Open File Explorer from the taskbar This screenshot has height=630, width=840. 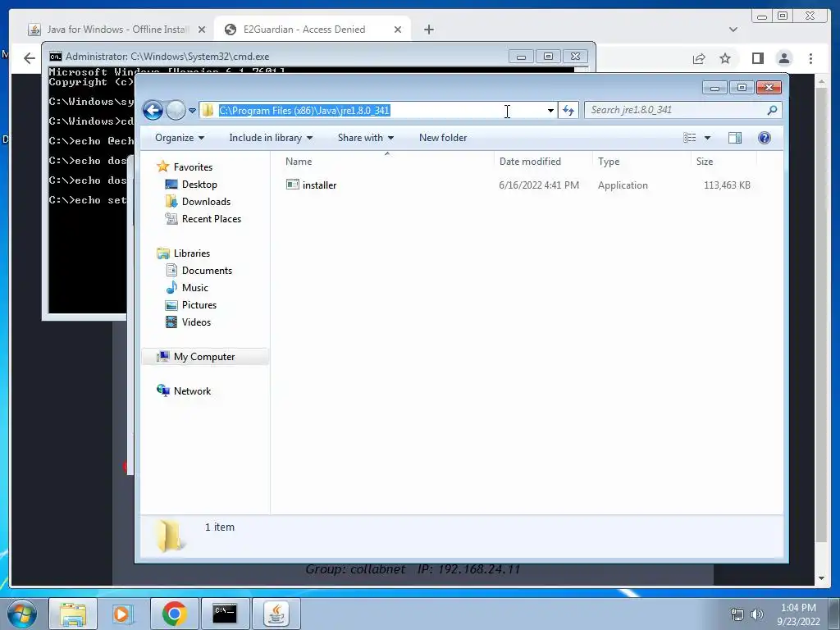click(73, 614)
